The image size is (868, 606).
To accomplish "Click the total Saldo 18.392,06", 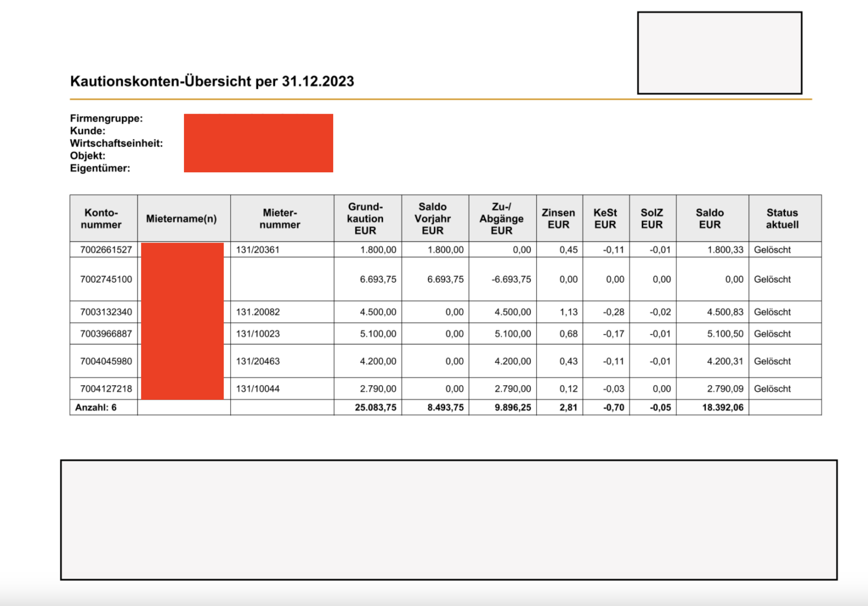I will 723,408.
